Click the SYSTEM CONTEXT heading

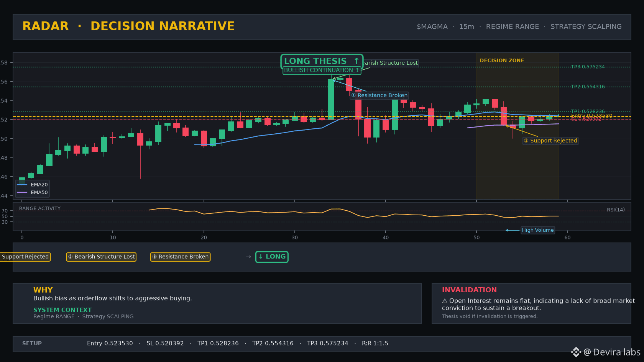coord(62,310)
